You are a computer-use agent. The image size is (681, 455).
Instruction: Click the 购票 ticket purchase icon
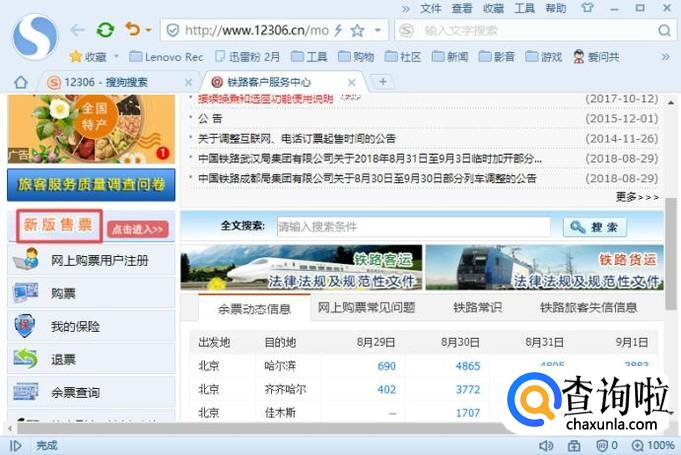[24, 293]
